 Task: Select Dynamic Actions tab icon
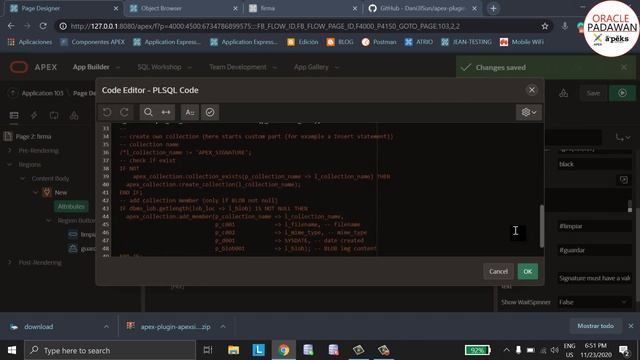pos(34,116)
